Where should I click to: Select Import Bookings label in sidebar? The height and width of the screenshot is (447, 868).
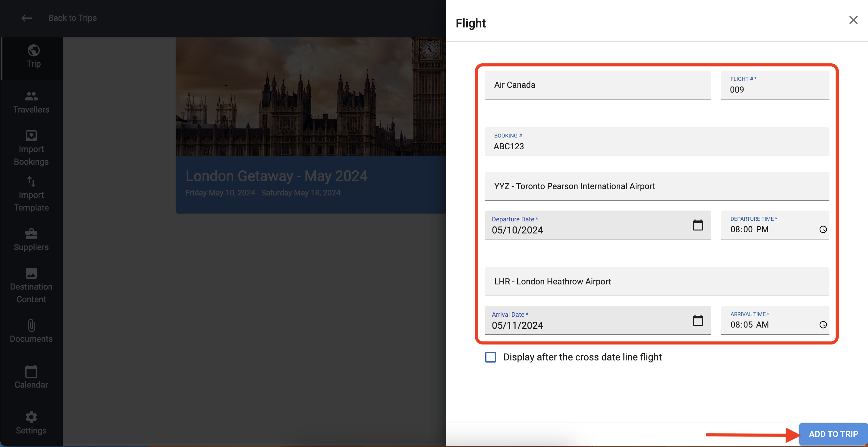31,155
